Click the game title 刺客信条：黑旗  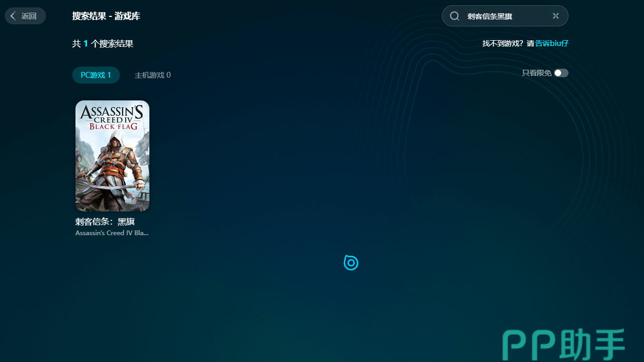tap(105, 221)
